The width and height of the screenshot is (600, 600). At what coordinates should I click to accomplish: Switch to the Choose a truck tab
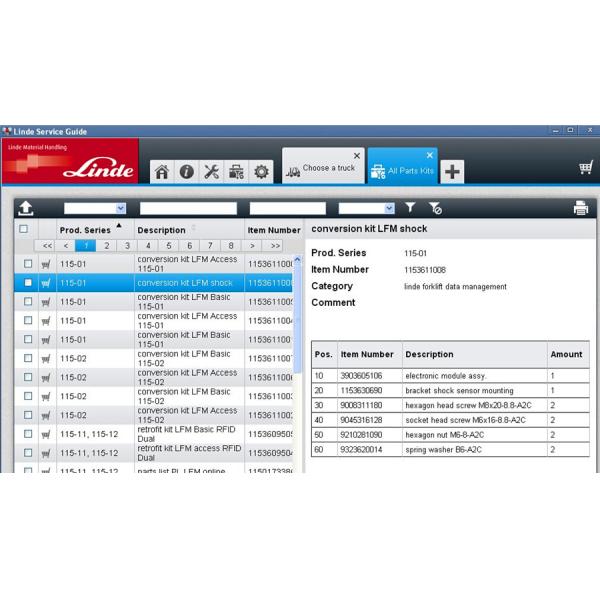323,169
